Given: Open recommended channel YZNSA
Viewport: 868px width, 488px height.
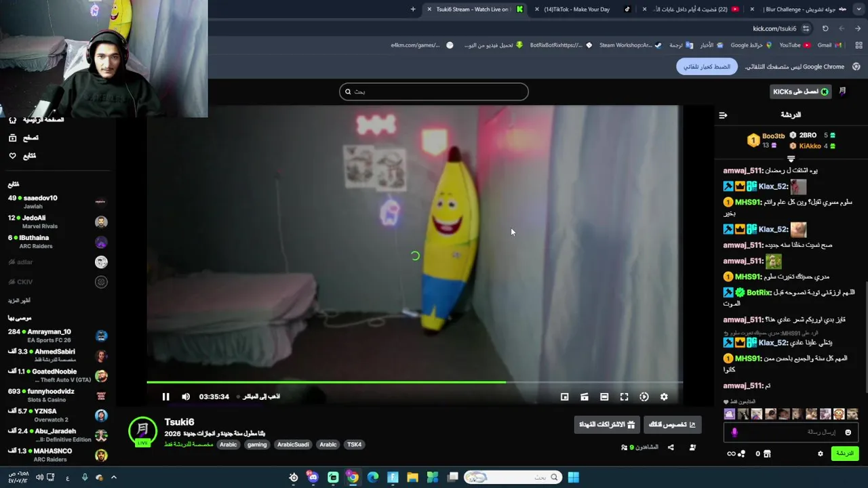Looking at the screenshot, I should [x=58, y=415].
